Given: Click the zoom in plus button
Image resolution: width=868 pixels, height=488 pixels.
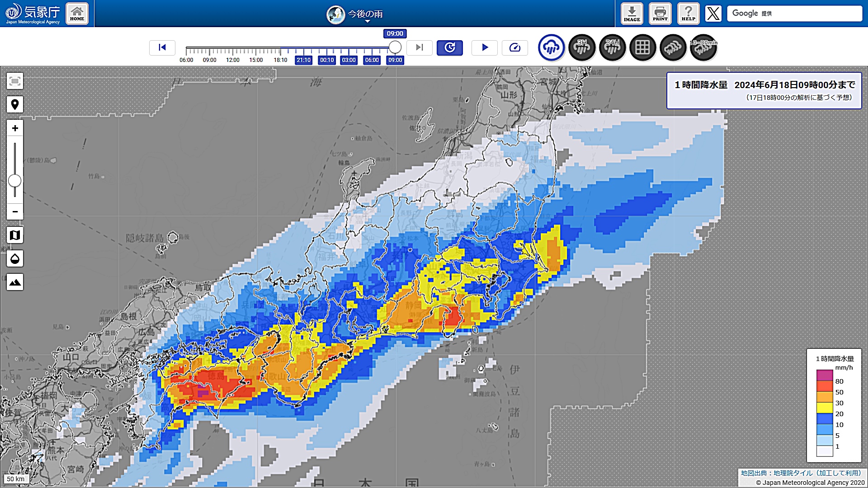Looking at the screenshot, I should pyautogui.click(x=15, y=128).
